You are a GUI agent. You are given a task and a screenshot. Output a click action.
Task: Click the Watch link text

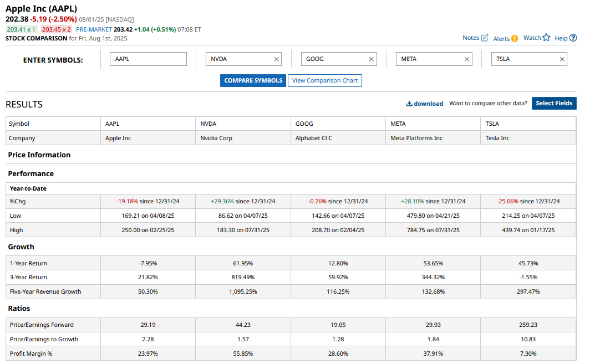pos(532,38)
